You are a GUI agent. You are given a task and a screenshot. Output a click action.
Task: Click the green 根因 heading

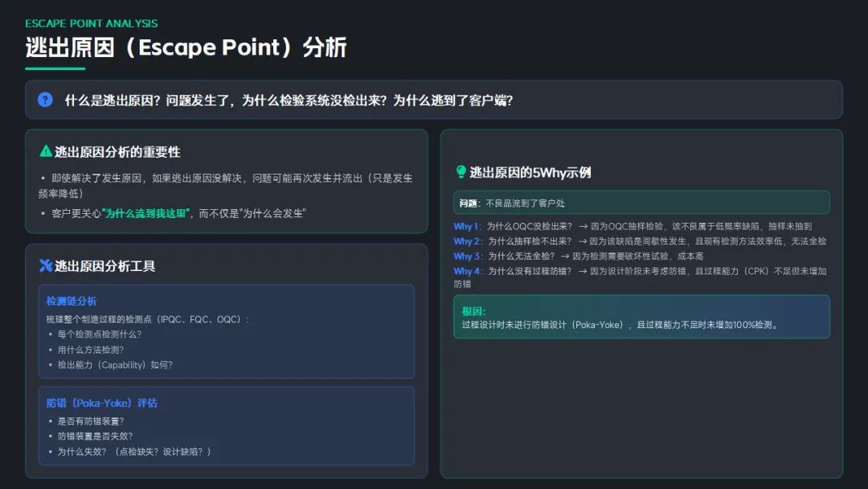[473, 311]
